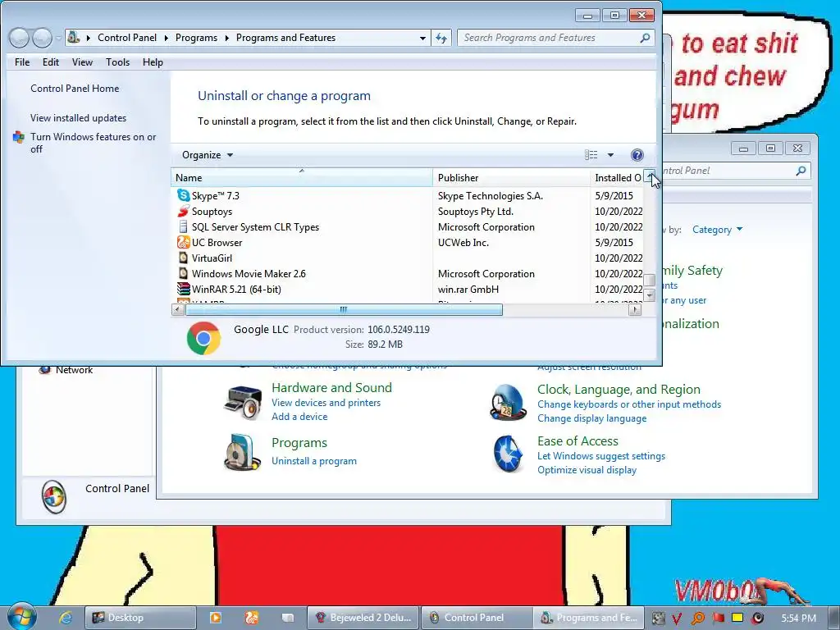Click Turn Windows features on or off
The width and height of the screenshot is (840, 630).
click(94, 143)
